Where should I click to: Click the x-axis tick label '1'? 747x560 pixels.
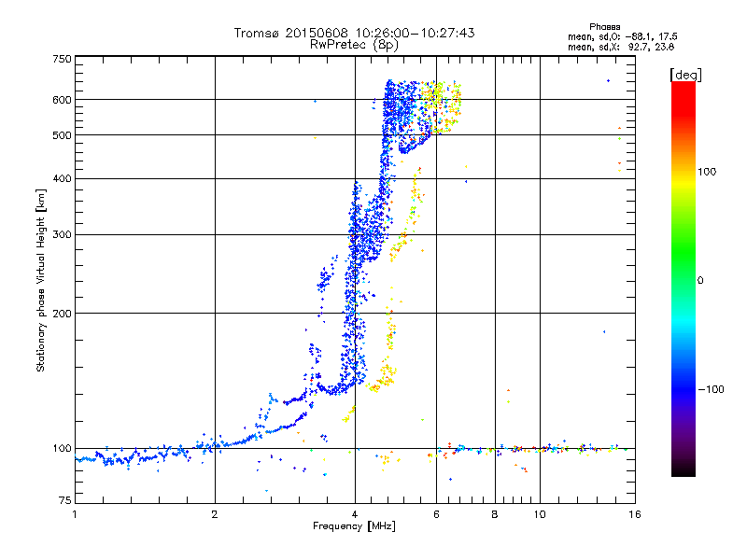click(75, 514)
